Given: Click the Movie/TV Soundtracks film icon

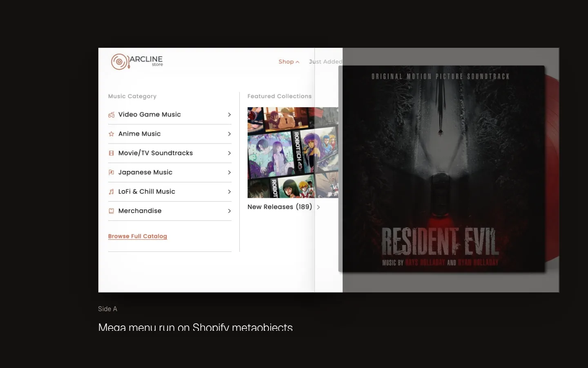Looking at the screenshot, I should point(111,153).
